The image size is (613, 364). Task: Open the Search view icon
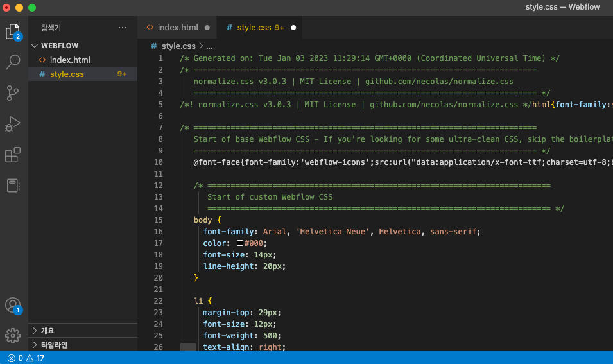coord(13,62)
